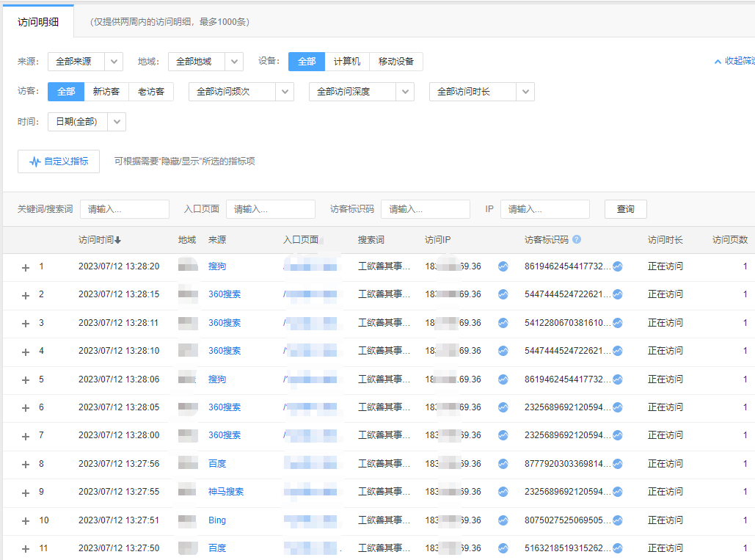Click IP trend icon in row 1
Image resolution: width=755 pixels, height=560 pixels.
coord(503,266)
